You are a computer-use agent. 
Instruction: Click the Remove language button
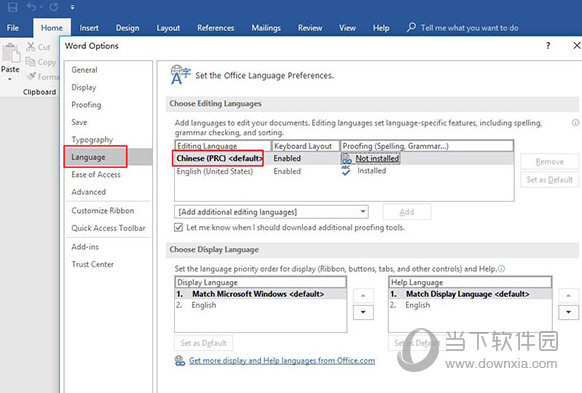pos(549,162)
